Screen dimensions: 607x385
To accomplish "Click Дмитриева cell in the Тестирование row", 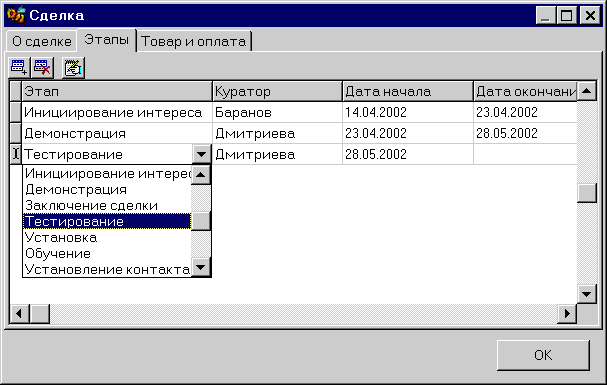I will pyautogui.click(x=277, y=154).
